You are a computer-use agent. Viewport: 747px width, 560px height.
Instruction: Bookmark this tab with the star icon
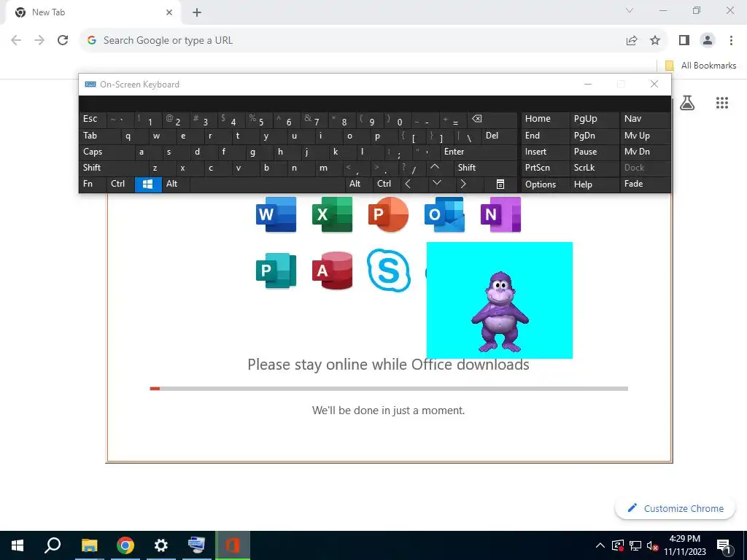tap(655, 41)
